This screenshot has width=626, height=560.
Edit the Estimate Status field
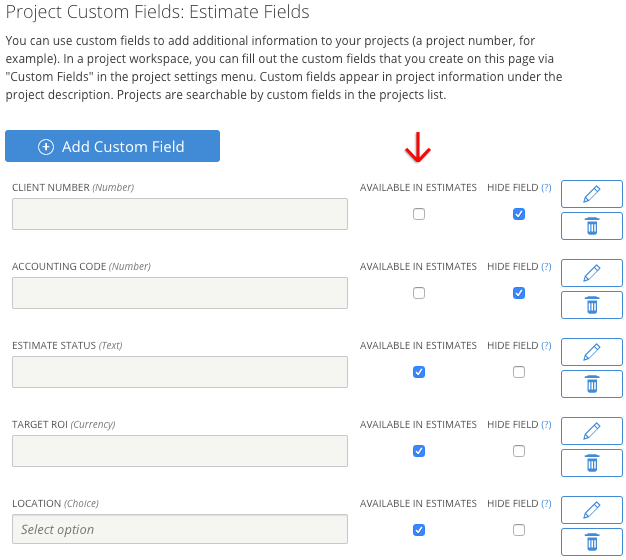pos(591,352)
